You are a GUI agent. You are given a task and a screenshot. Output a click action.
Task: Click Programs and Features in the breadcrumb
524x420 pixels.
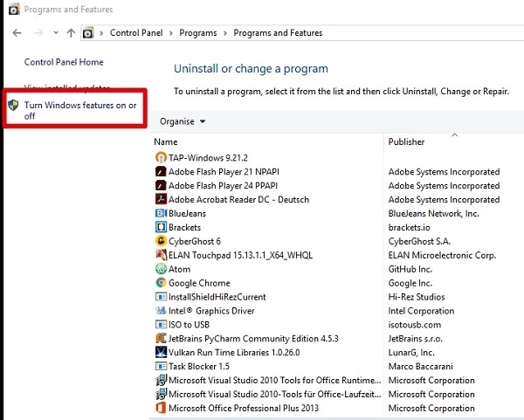coord(278,33)
